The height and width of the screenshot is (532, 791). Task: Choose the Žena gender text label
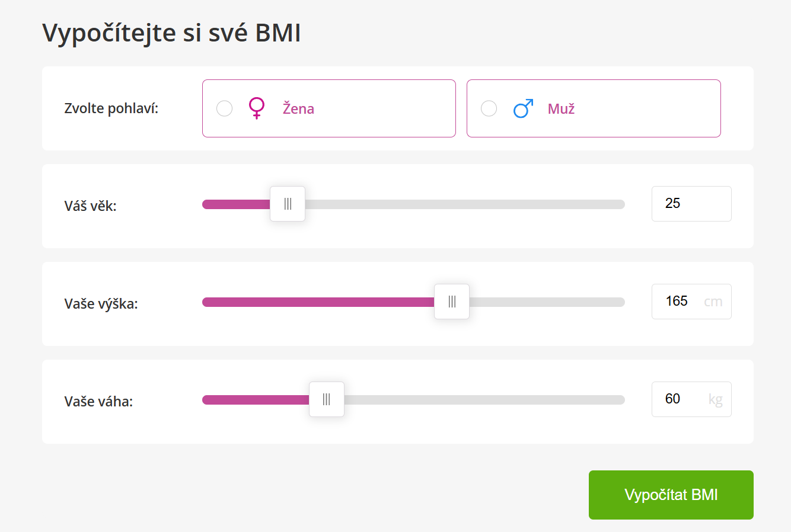coord(298,108)
